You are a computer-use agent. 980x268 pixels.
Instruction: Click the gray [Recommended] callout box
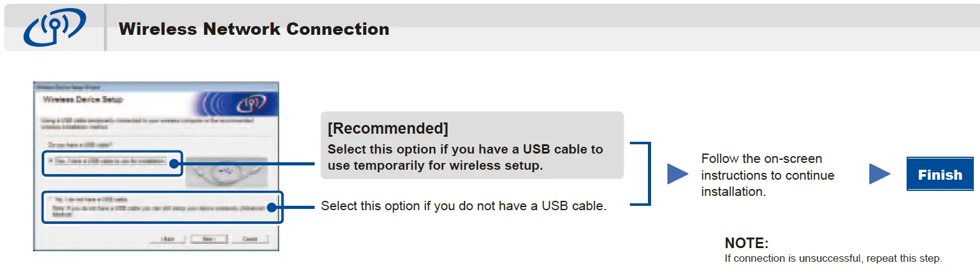coord(471,146)
